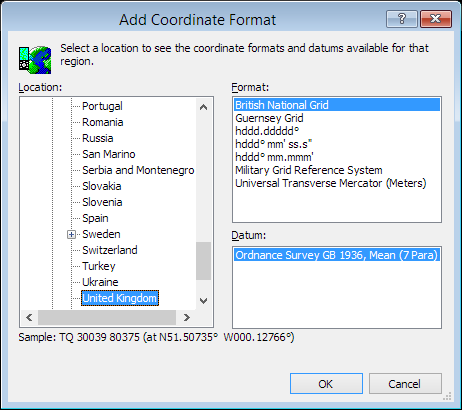
Task: Select British National Grid format
Action: [337, 105]
